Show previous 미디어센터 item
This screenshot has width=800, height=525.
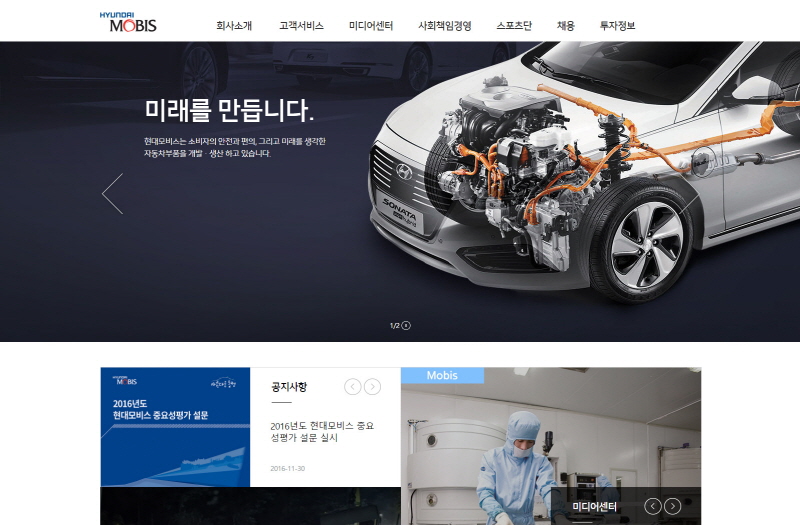tap(653, 506)
